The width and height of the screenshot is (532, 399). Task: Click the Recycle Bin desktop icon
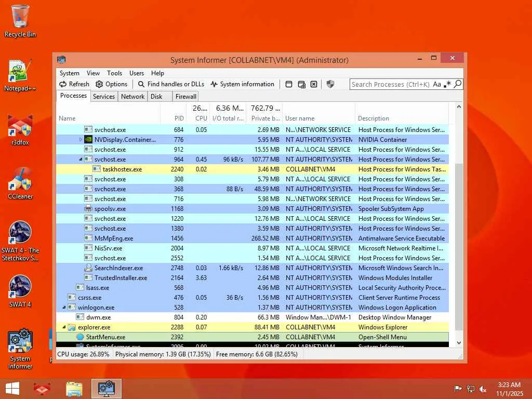[x=20, y=21]
